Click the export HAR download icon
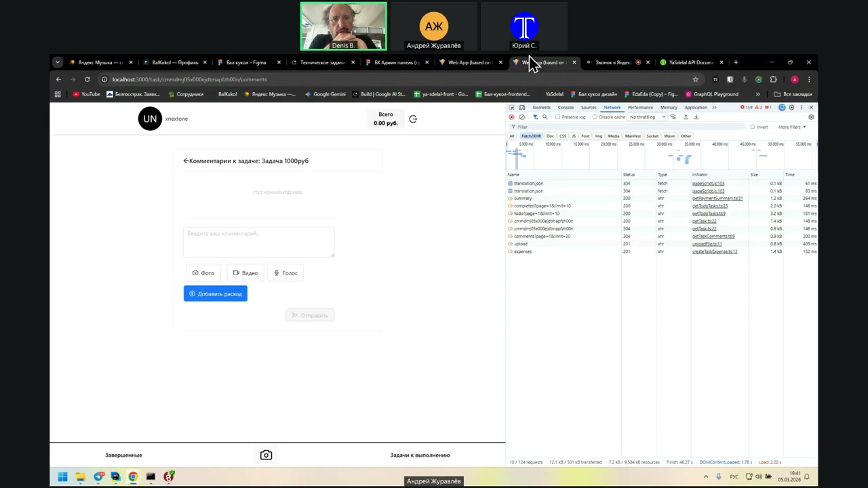The image size is (868, 488). (696, 117)
